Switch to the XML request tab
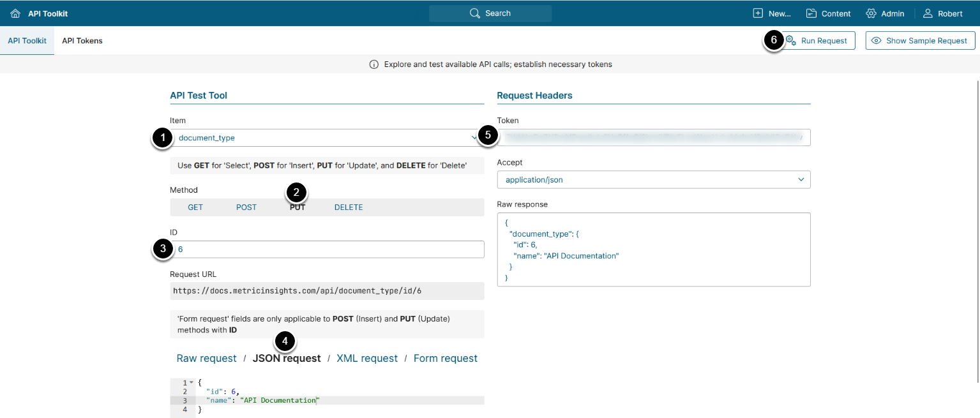The height and width of the screenshot is (418, 980). pyautogui.click(x=367, y=359)
